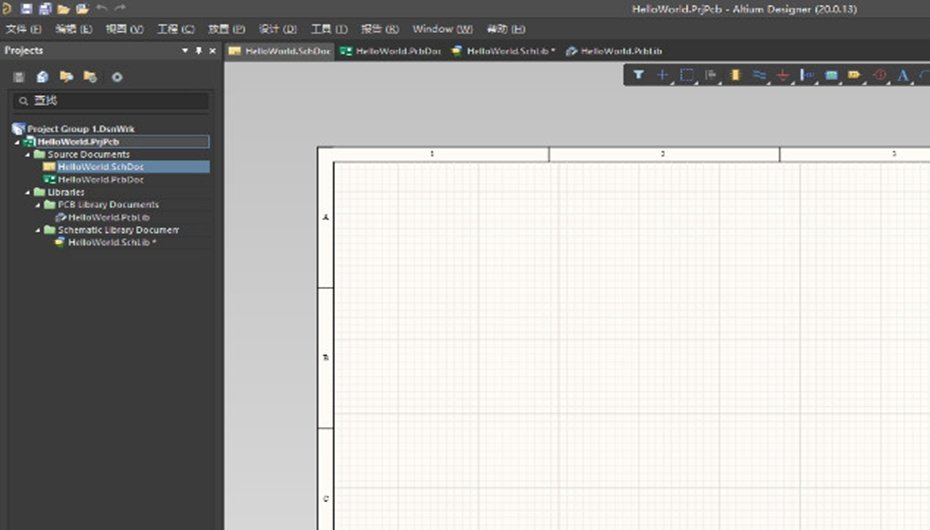
Task: Select the Align objects tool
Action: pyautogui.click(x=711, y=75)
